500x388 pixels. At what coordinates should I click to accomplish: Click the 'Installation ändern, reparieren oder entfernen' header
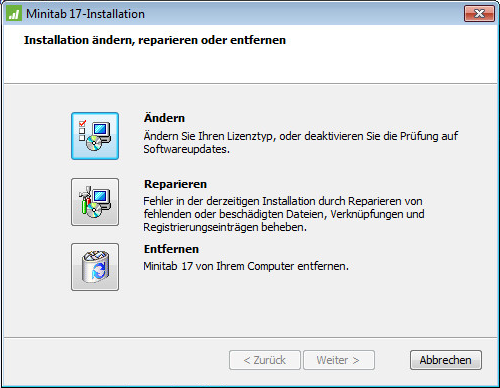point(155,40)
